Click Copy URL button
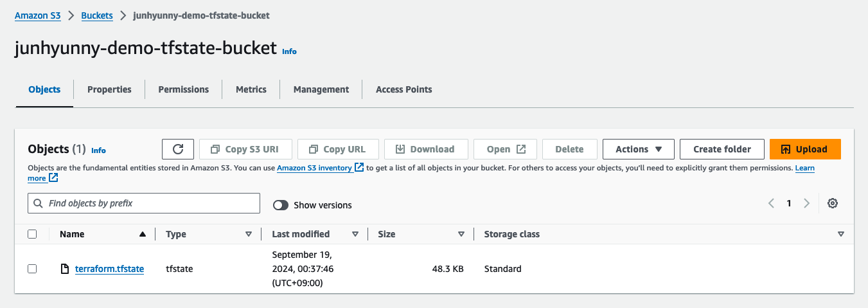The width and height of the screenshot is (868, 308). click(338, 149)
